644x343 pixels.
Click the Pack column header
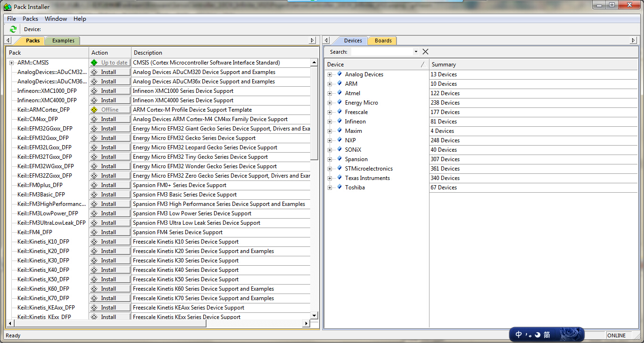click(x=48, y=53)
